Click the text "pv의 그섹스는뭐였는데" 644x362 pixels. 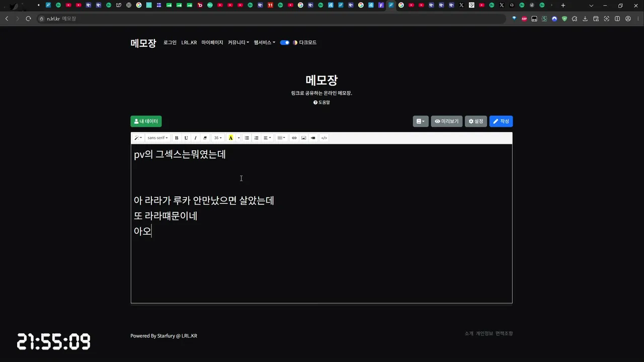pyautogui.click(x=180, y=155)
